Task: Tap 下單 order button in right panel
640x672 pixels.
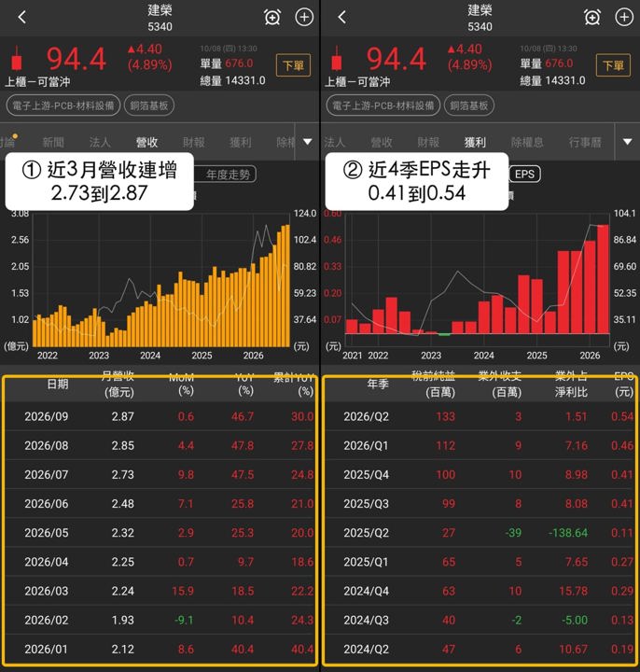Action: click(x=613, y=65)
